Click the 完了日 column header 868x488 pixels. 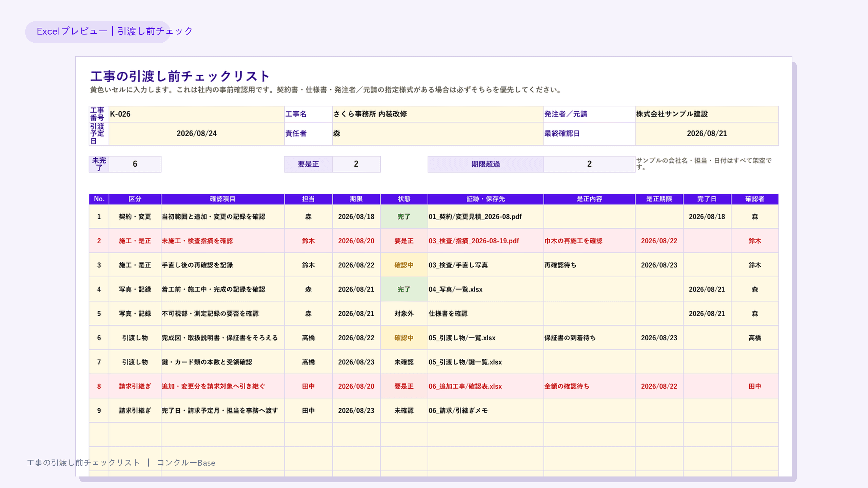(707, 199)
